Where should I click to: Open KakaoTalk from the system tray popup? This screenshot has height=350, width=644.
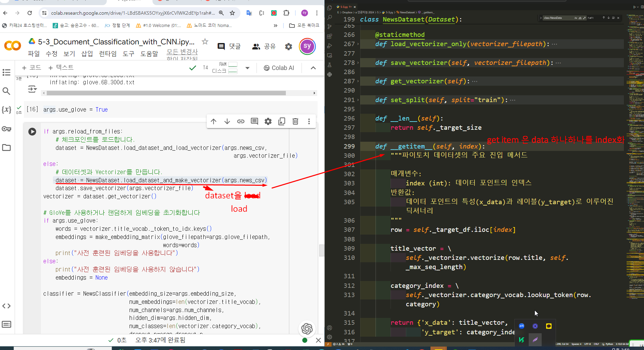click(x=548, y=326)
